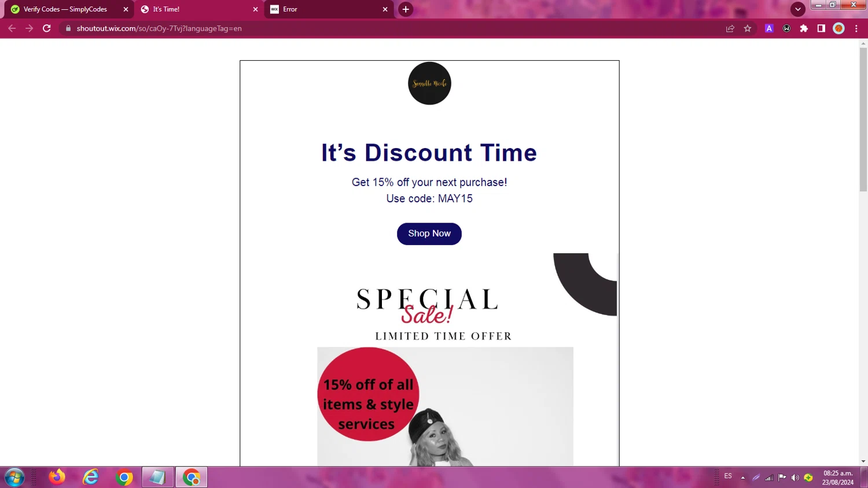Open a new tab with plus button
The width and height of the screenshot is (868, 488).
point(406,9)
